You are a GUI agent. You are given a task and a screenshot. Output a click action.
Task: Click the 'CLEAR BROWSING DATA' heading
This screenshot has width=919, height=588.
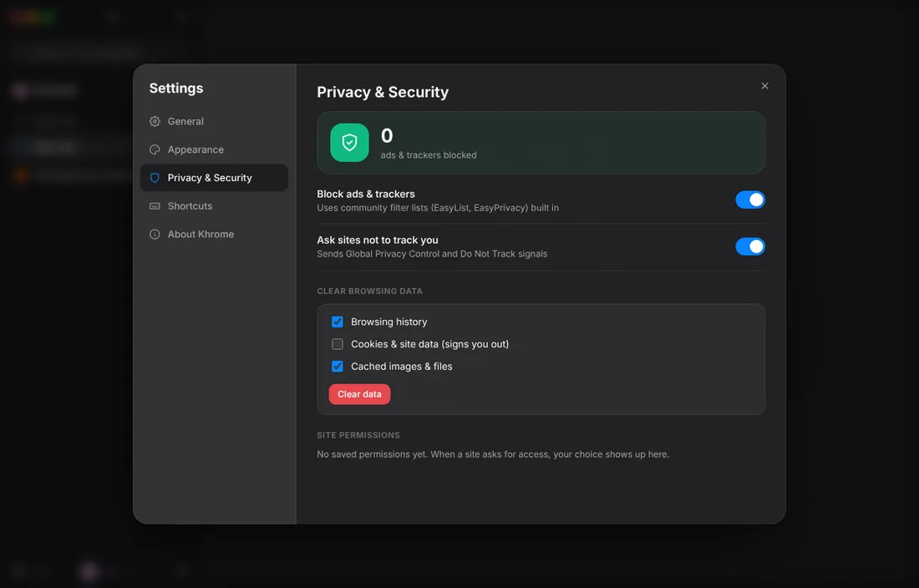pos(370,291)
